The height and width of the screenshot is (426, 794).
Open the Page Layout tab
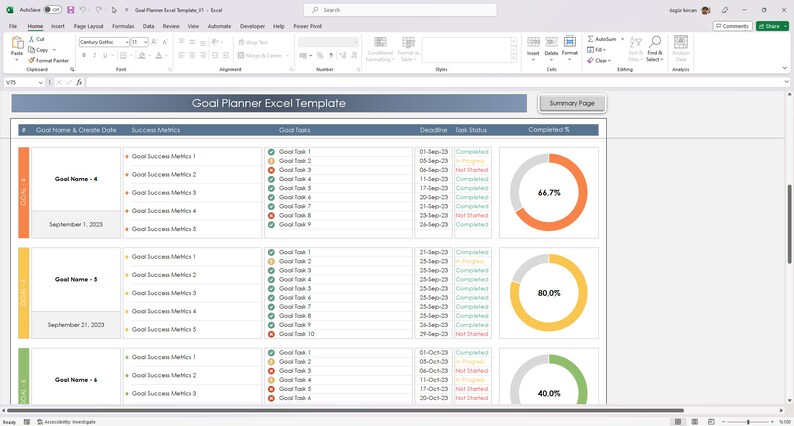[x=89, y=26]
